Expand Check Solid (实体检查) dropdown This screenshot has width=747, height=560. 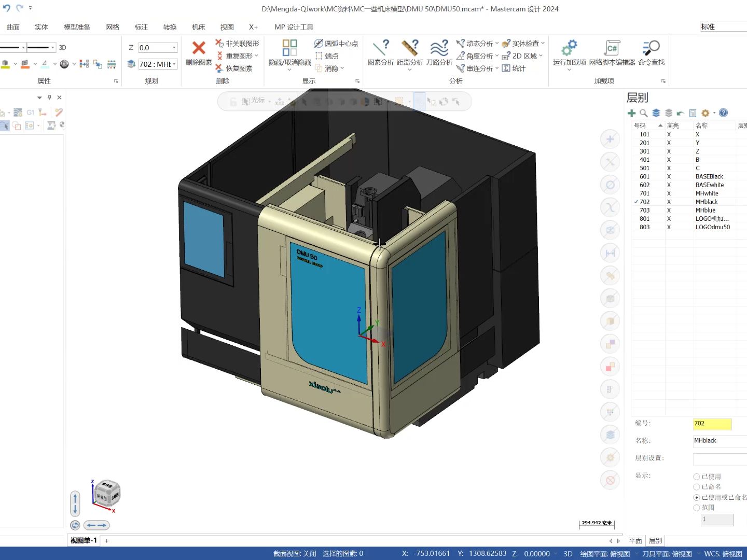coord(543,44)
